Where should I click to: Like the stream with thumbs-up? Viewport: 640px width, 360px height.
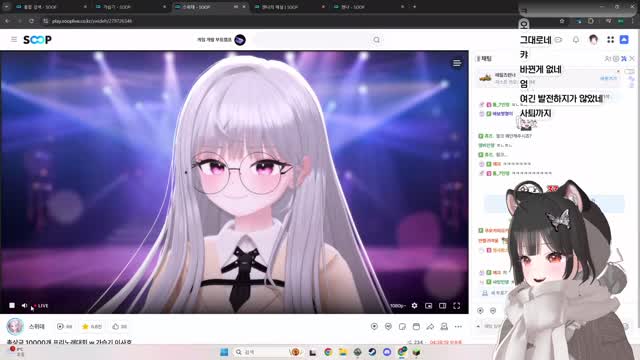116,327
